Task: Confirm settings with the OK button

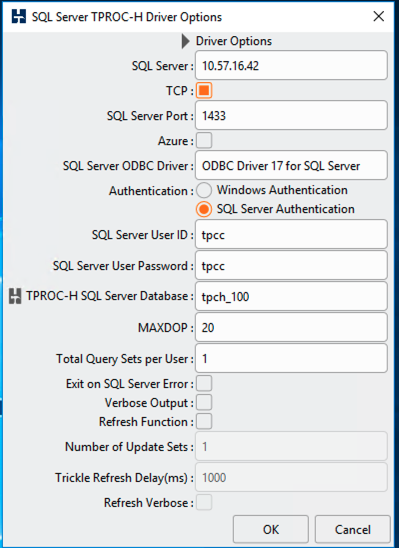Action: pos(271,529)
